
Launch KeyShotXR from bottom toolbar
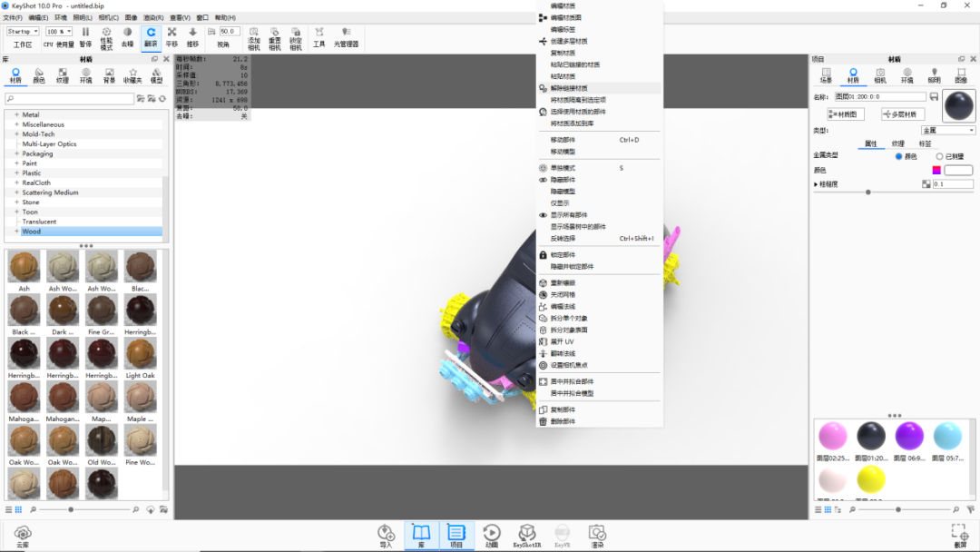527,537
